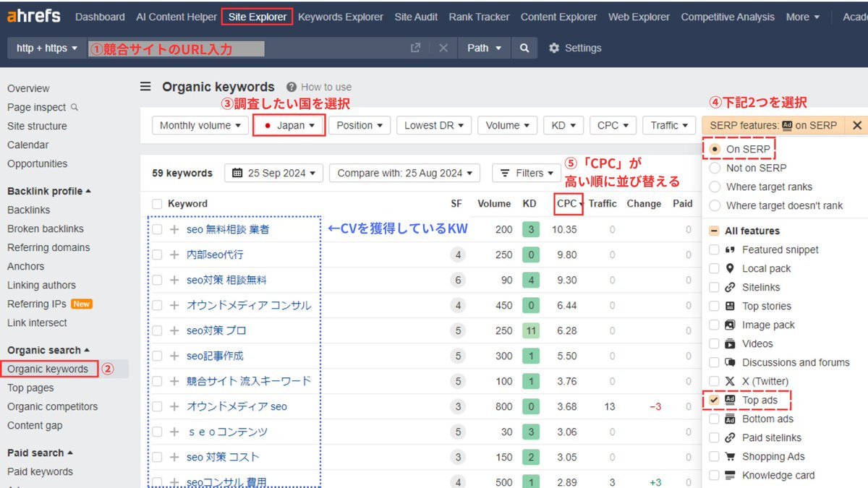Click the plus icon for seo対策 プロ
Image resolution: width=868 pixels, height=488 pixels.
174,330
